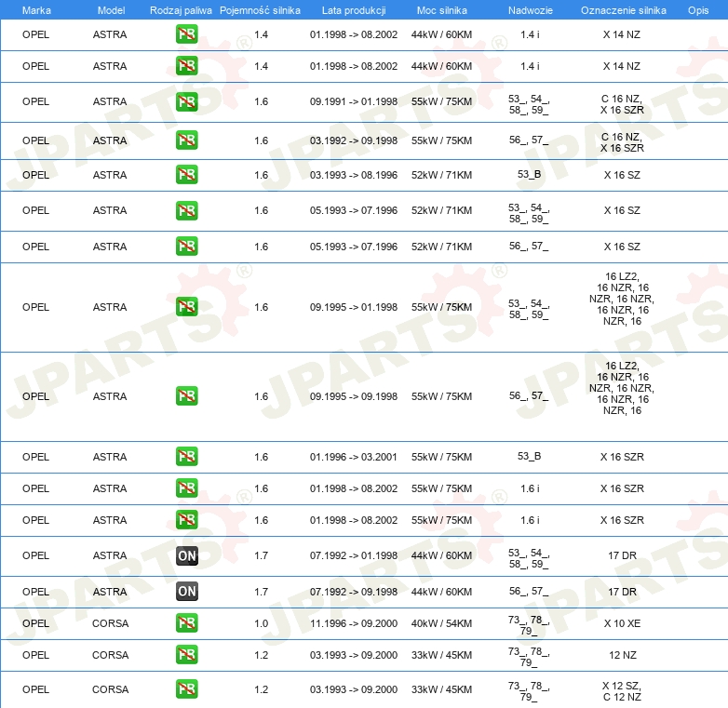Screen dimensions: 728x708
Task: Click the 40kW / 54KM power cell
Action: tap(441, 623)
